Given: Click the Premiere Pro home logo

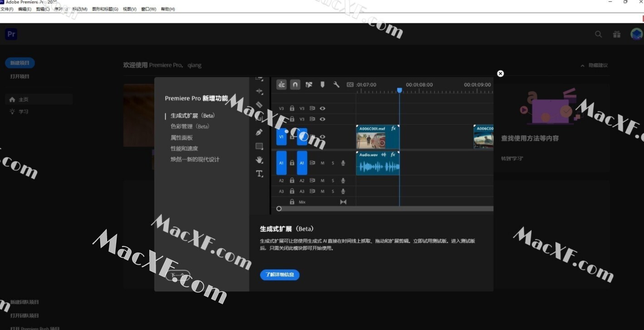Looking at the screenshot, I should click(11, 34).
